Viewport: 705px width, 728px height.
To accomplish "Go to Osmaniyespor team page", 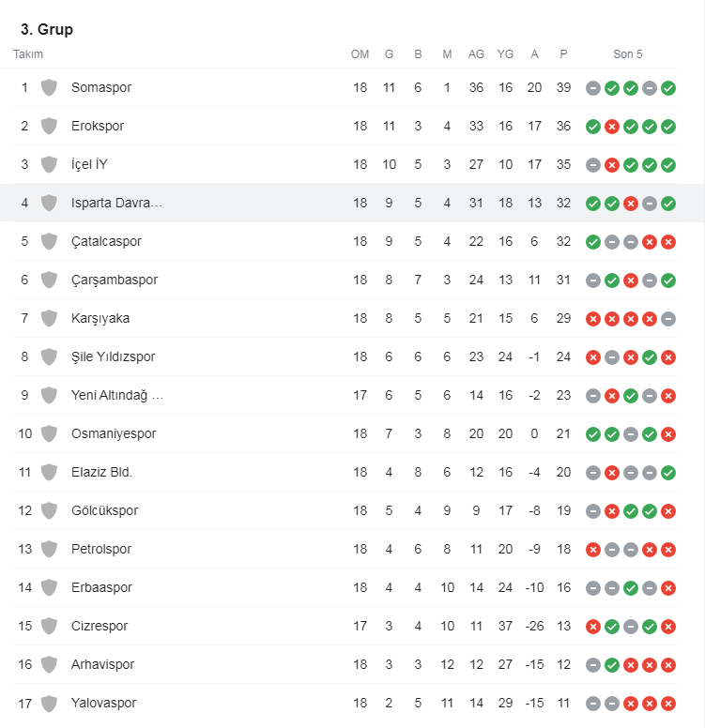I will click(x=114, y=433).
